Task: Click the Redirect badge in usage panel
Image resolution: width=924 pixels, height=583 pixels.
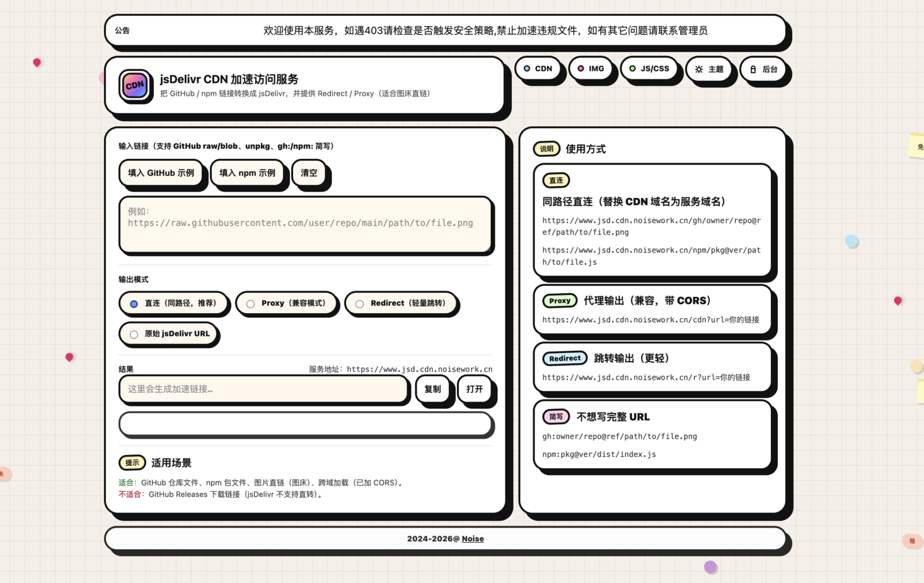Action: [565, 358]
